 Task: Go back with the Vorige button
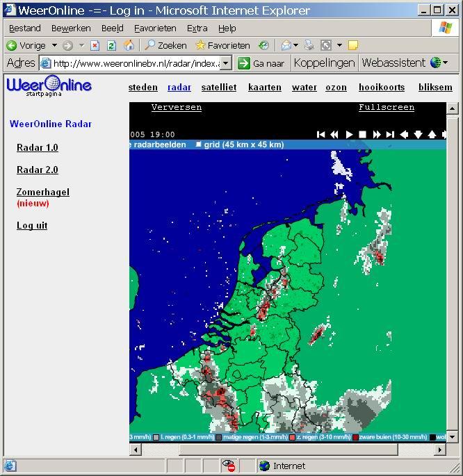pos(26,46)
